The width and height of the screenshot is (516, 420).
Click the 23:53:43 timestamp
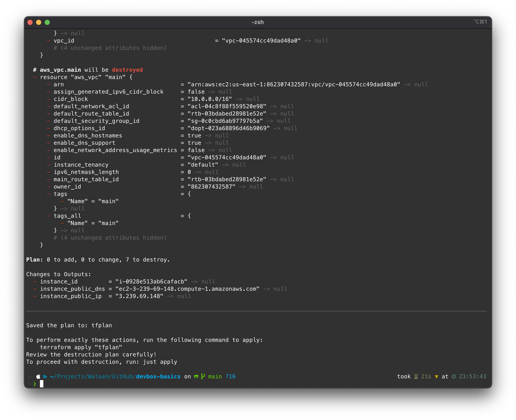pyautogui.click(x=472, y=376)
